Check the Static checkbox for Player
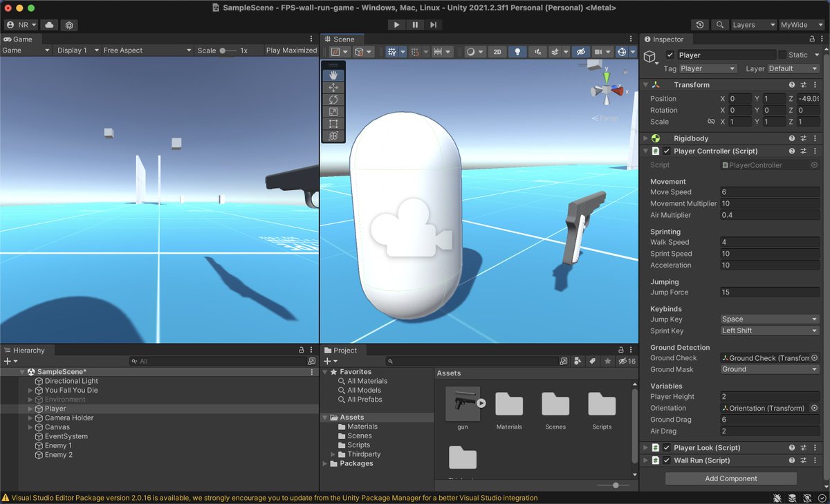The image size is (830, 504). (x=782, y=55)
